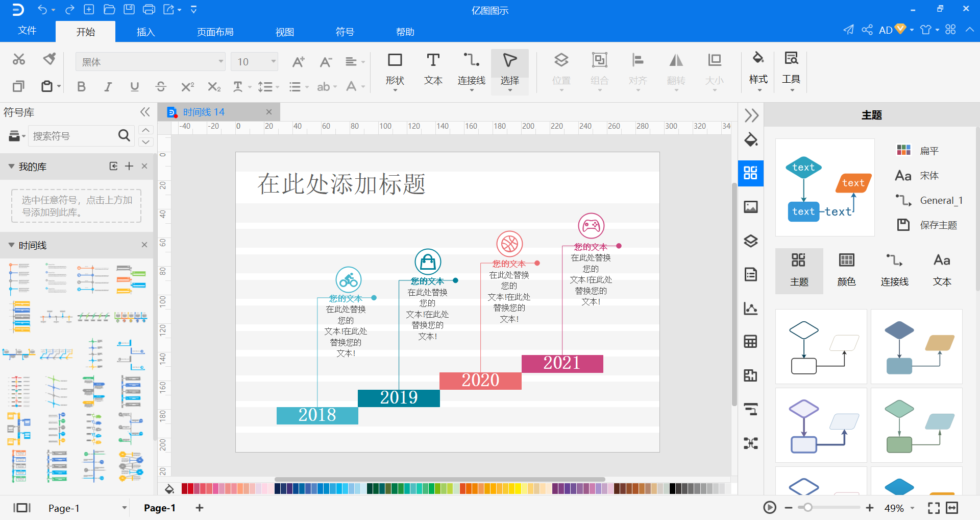Select the blue-purple flowchart theme thumbnail

(821, 426)
